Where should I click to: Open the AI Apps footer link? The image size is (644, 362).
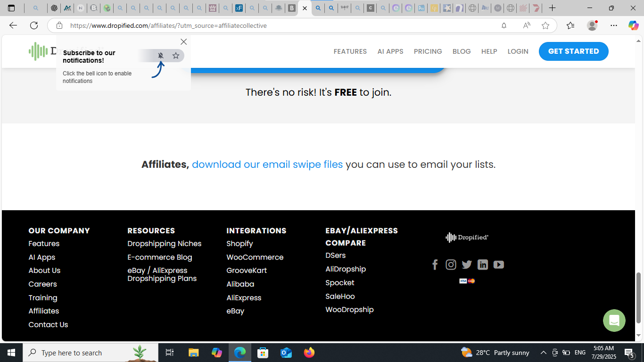42,257
